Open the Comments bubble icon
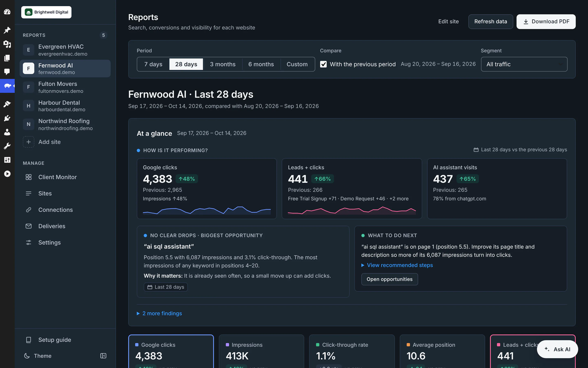Viewport: 588px width, 368px height. 7,72
